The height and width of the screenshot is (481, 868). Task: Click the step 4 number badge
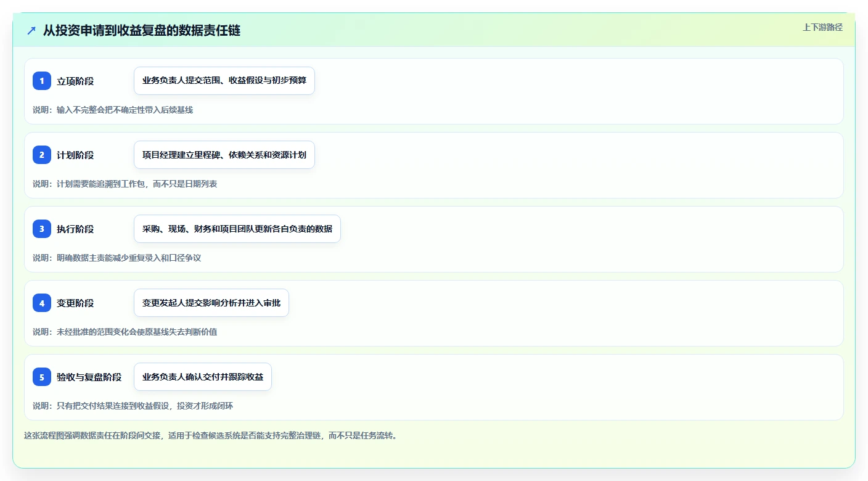point(42,303)
